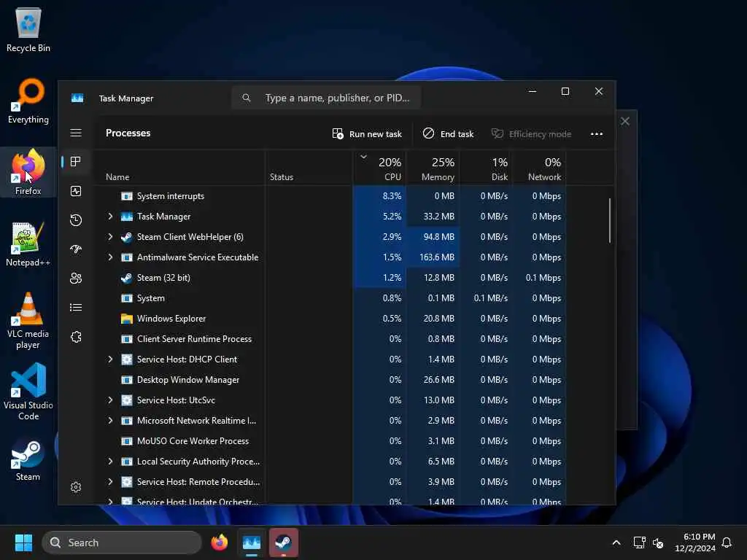Click the Windows Explorer folder icon in list

point(126,319)
